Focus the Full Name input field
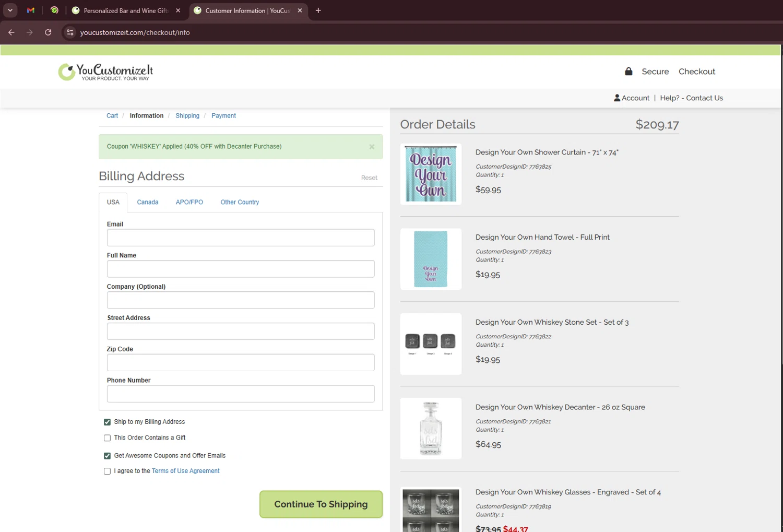This screenshot has height=532, width=783. [241, 269]
